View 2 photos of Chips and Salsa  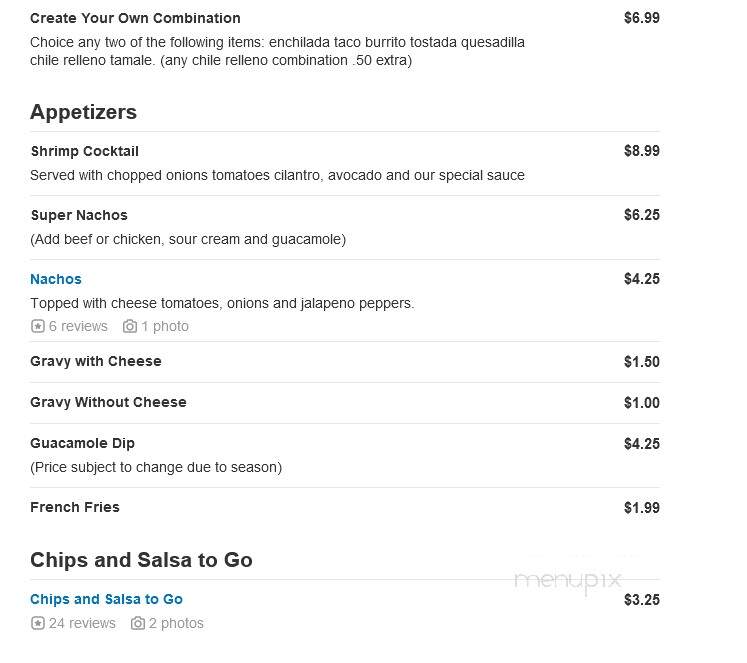(176, 623)
